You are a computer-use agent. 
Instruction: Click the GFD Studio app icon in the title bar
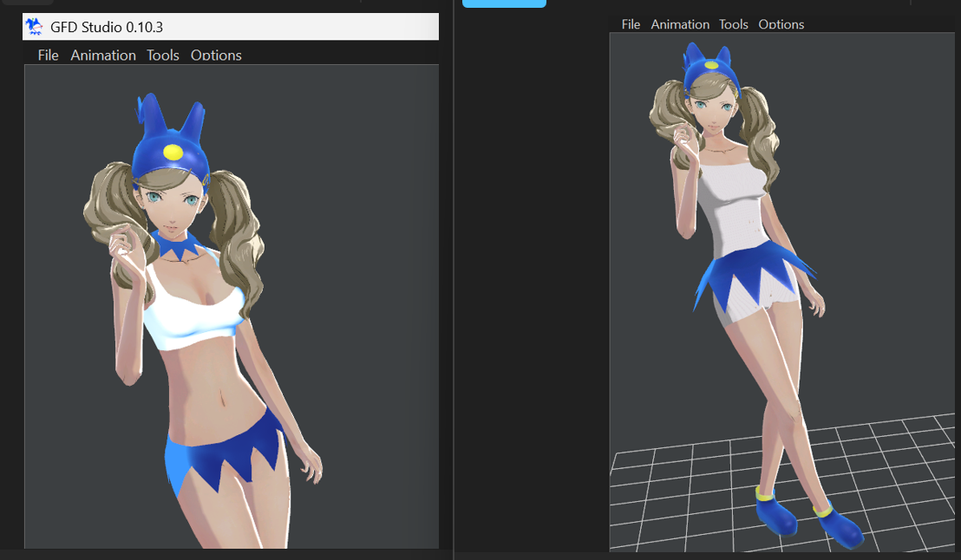tap(35, 26)
